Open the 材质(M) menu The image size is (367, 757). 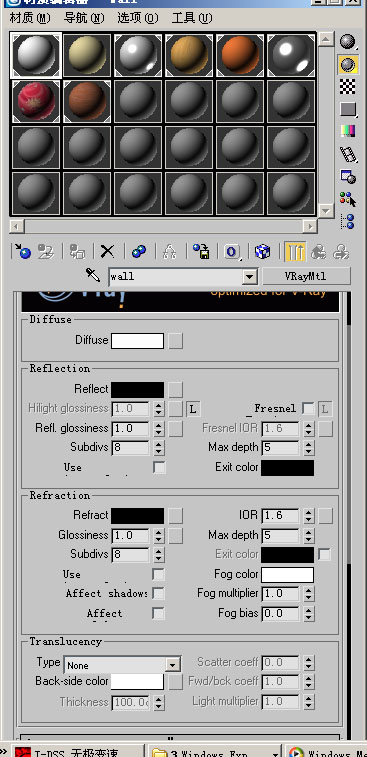tap(30, 18)
